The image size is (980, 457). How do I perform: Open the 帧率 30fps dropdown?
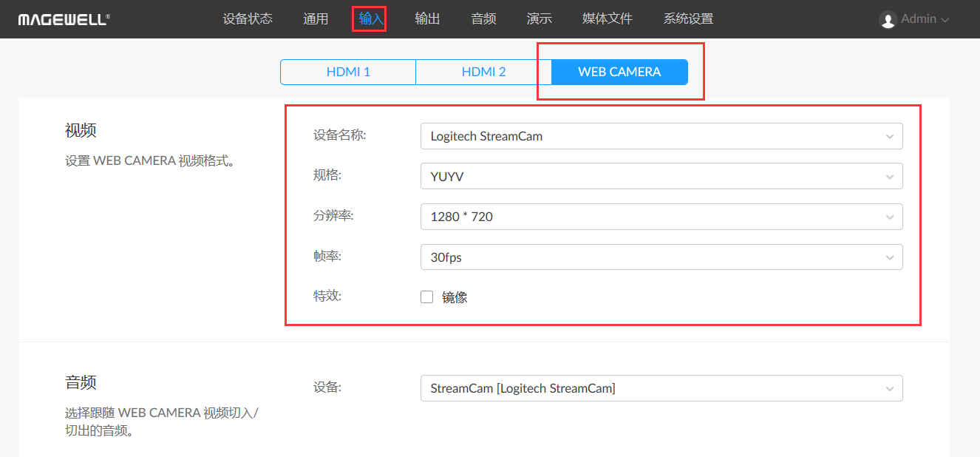point(661,257)
